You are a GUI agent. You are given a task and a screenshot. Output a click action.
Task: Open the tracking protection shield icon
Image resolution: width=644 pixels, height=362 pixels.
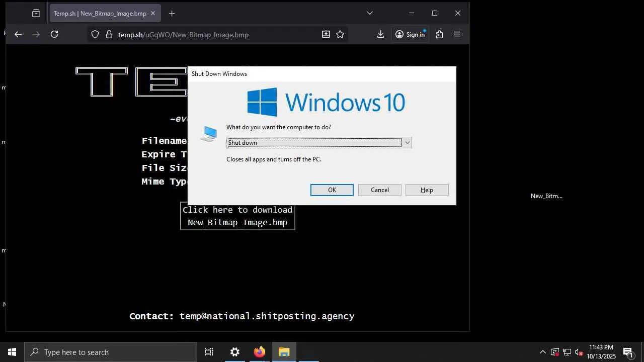[95, 35]
